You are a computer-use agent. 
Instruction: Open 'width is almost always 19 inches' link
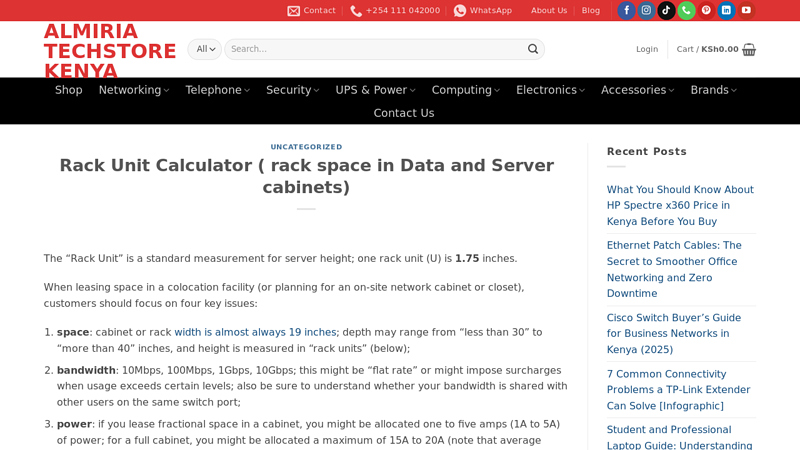[x=255, y=332]
